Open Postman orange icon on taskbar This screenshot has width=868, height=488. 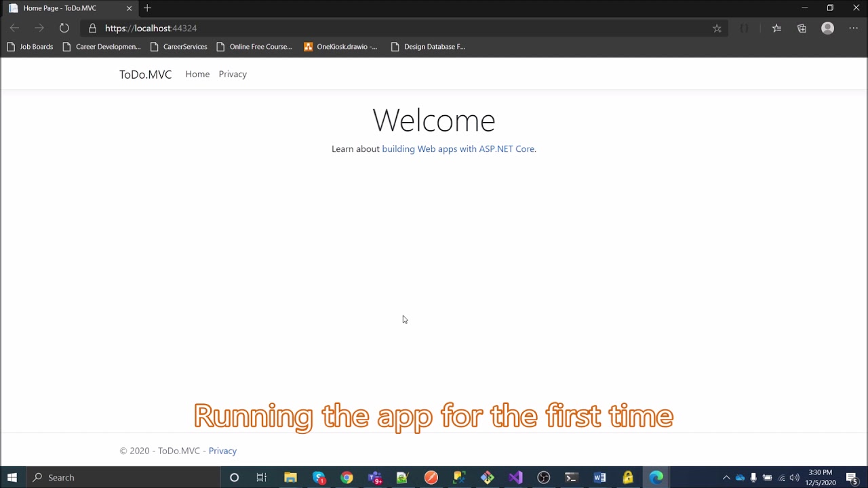click(431, 477)
